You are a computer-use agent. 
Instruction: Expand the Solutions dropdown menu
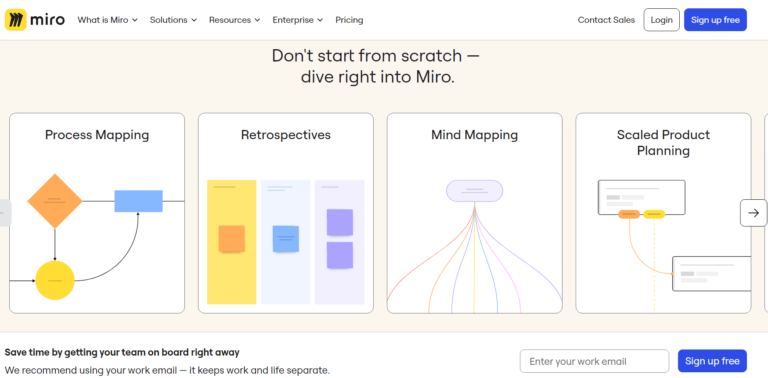(173, 20)
